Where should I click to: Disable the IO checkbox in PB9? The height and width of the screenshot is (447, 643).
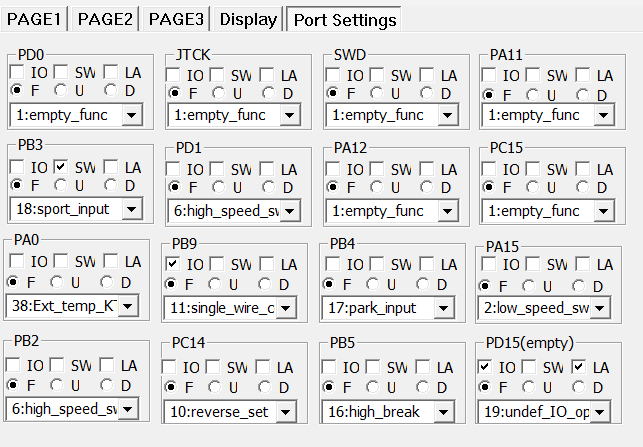tap(173, 264)
